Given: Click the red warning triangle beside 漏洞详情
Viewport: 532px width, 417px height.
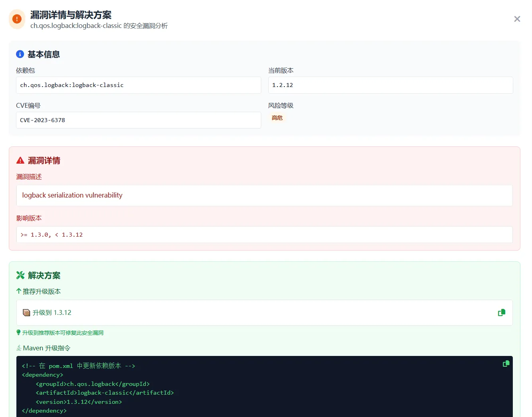Looking at the screenshot, I should (20, 160).
